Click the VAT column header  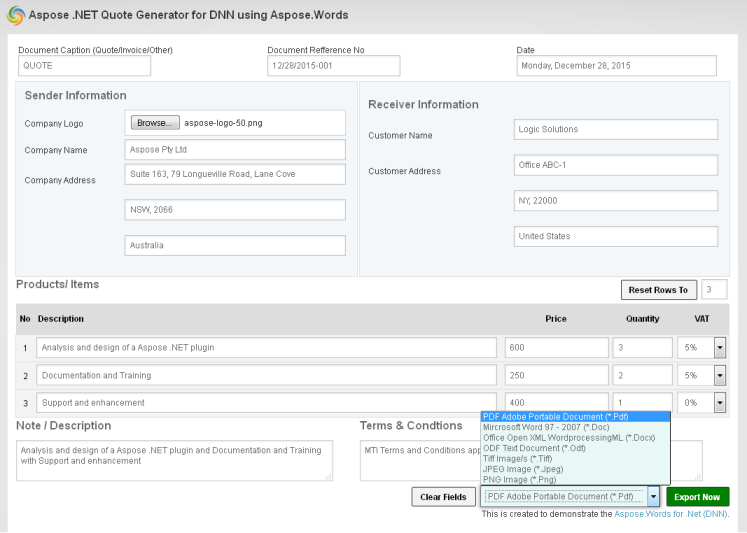[701, 319]
